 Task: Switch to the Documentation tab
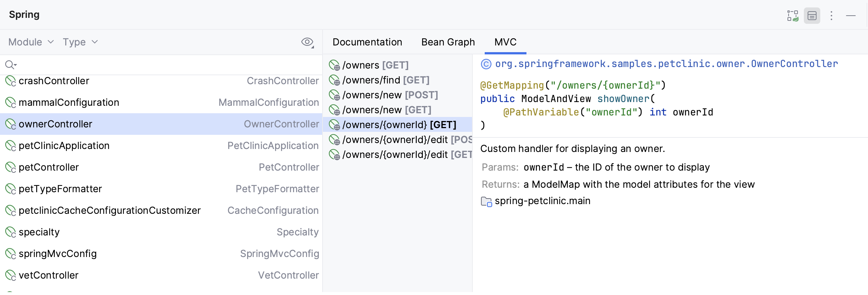[367, 42]
